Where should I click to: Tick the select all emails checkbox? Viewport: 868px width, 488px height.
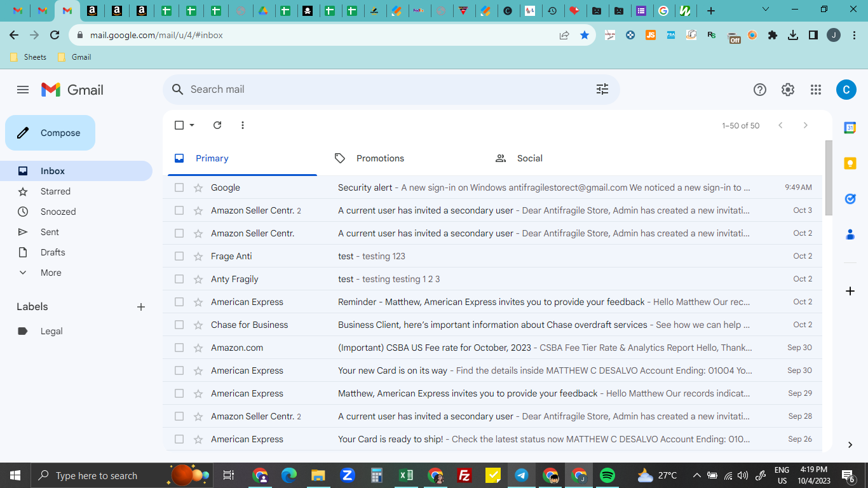coord(179,125)
